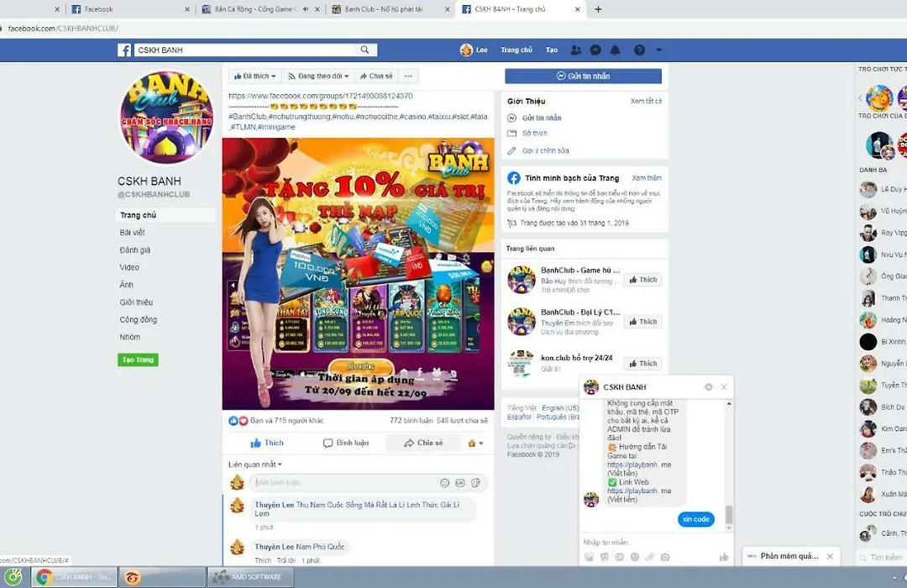Image resolution: width=907 pixels, height=588 pixels.
Task: Open the help question mark icon
Action: 639,50
